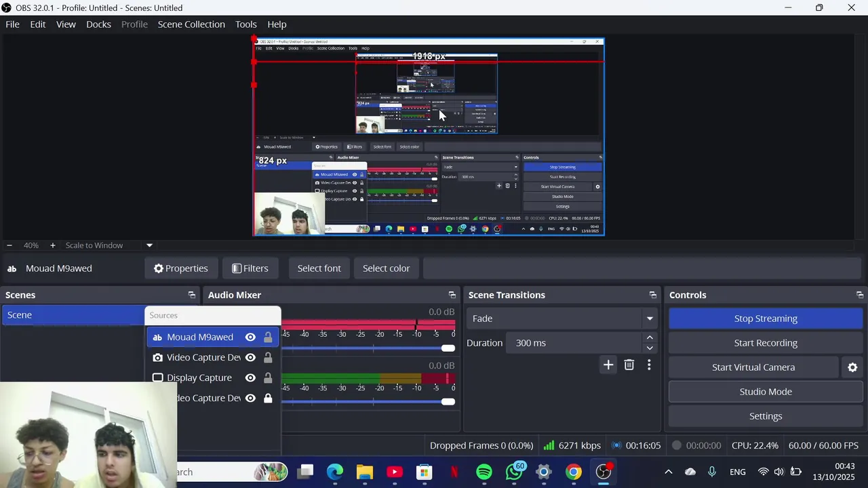Lock the Mouad M9awed source

click(x=268, y=338)
